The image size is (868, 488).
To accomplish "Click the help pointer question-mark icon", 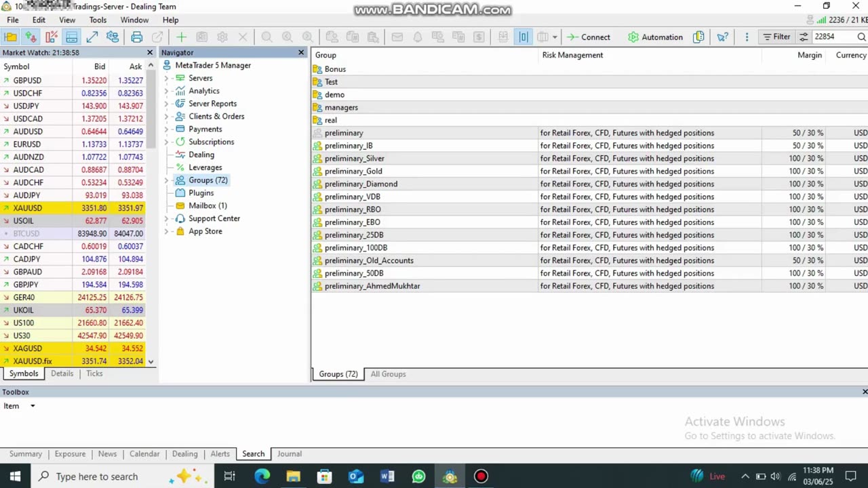I will [x=723, y=37].
